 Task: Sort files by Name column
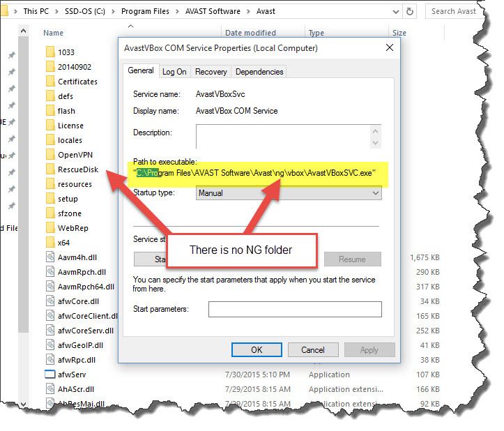[x=54, y=33]
